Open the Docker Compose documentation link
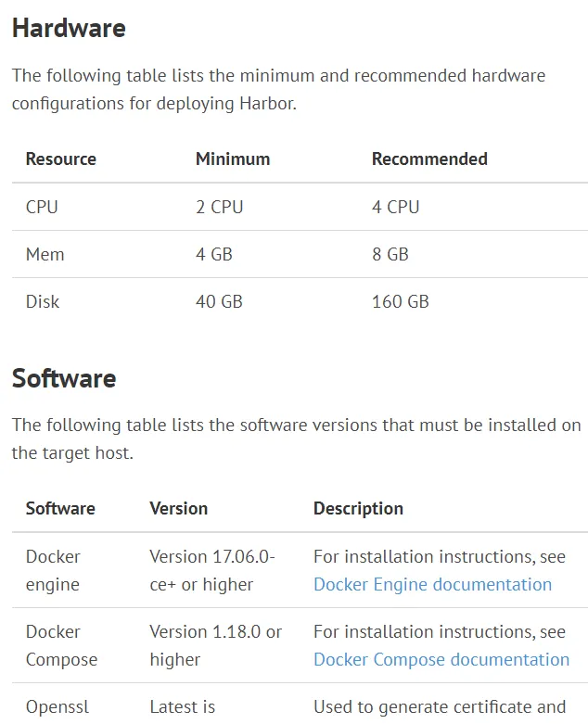 pyautogui.click(x=441, y=659)
